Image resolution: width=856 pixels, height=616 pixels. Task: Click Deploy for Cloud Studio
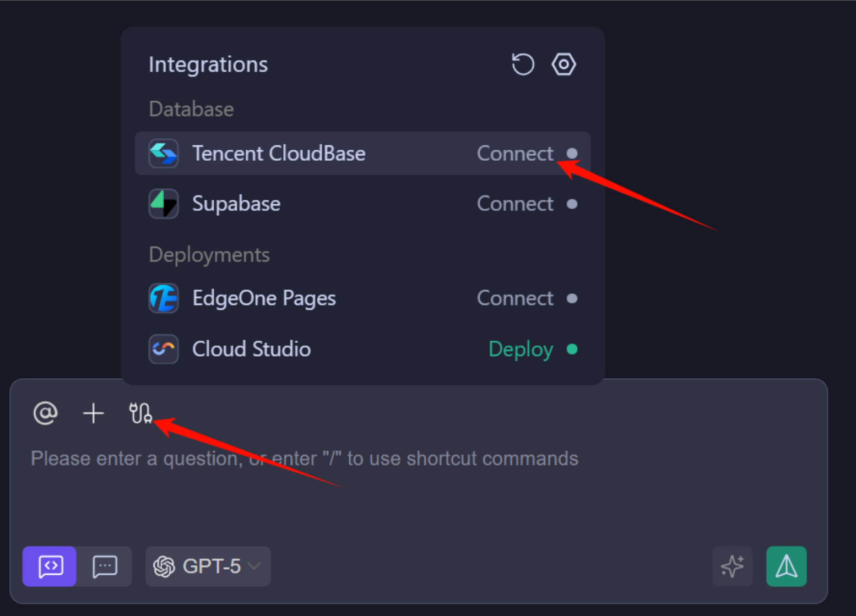pos(521,349)
